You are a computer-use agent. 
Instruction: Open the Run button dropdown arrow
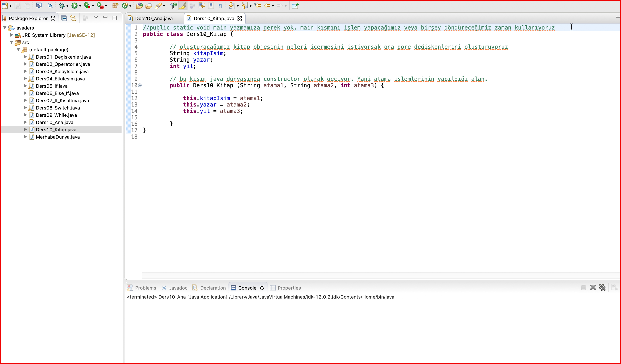point(80,6)
